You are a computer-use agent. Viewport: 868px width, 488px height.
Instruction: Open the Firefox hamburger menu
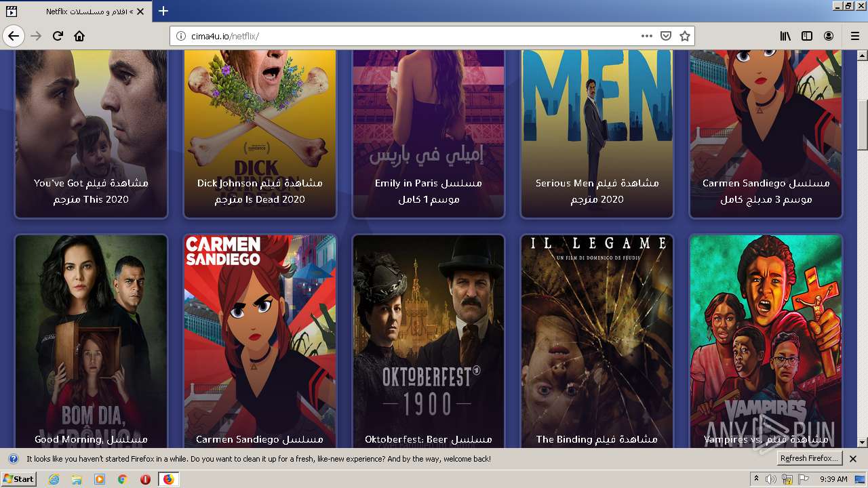pyautogui.click(x=854, y=36)
